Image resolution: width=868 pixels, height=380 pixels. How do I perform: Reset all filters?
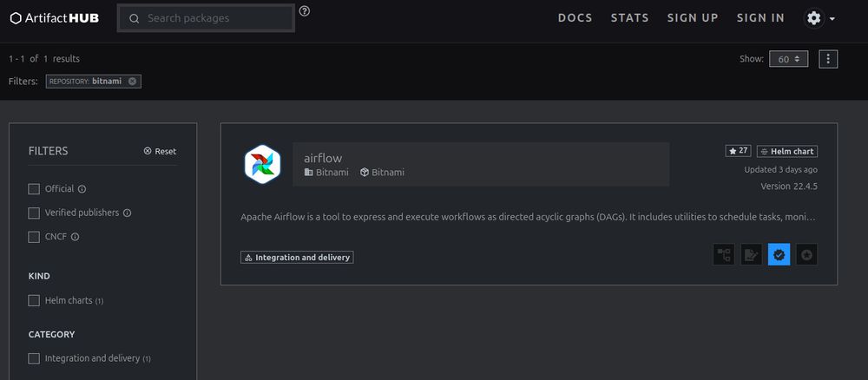[160, 151]
